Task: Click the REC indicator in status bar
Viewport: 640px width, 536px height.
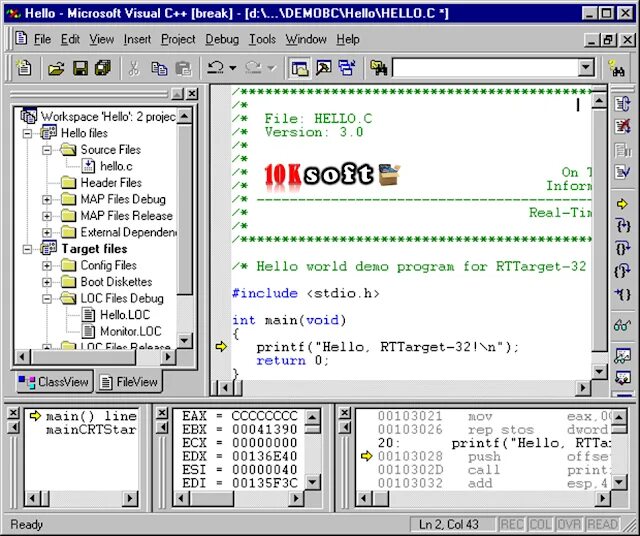Action: pyautogui.click(x=512, y=524)
